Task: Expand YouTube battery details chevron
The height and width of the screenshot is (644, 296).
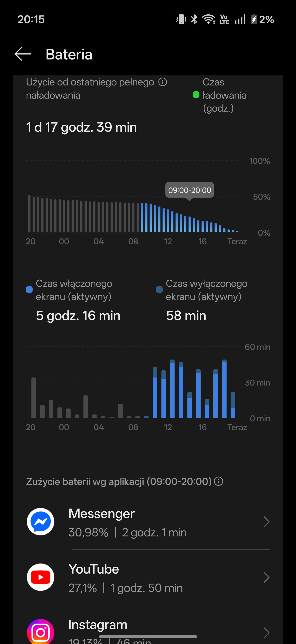Action: click(x=266, y=577)
